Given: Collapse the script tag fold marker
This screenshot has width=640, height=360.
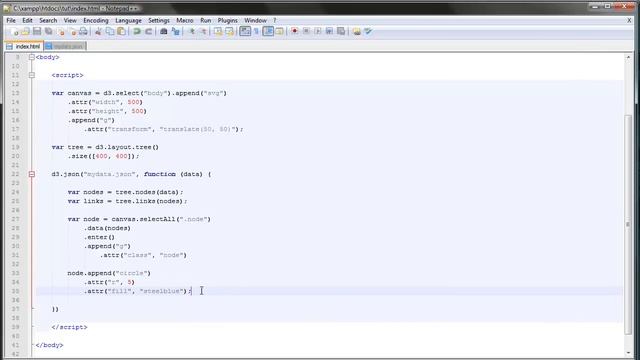Looking at the screenshot, I should [32, 75].
